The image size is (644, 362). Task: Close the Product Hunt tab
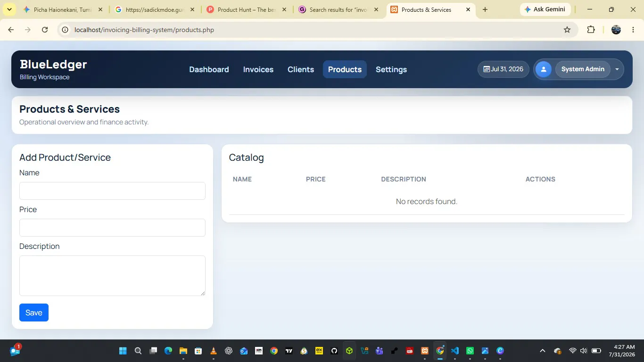tap(284, 9)
